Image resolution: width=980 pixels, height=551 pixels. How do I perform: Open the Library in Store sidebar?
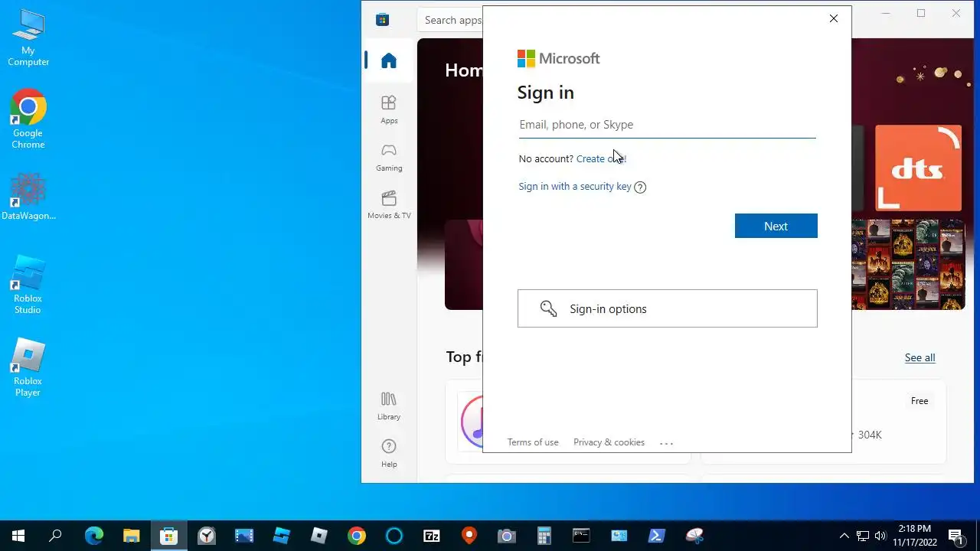click(x=389, y=405)
